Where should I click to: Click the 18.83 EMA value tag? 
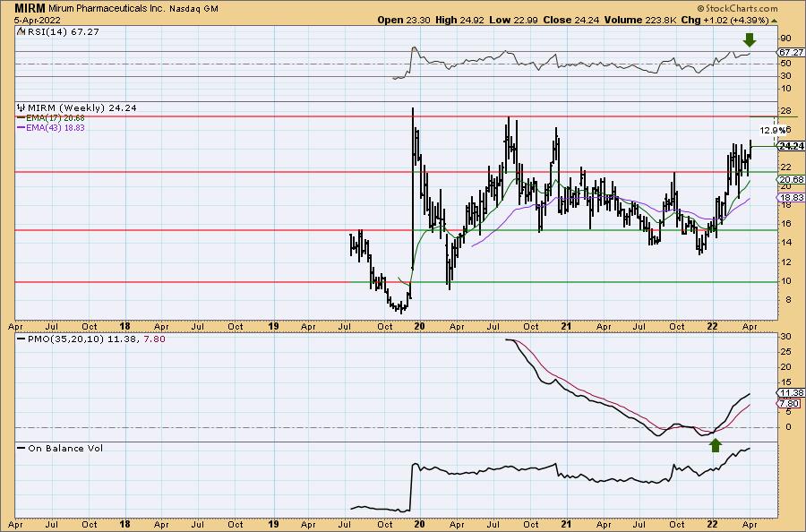click(791, 198)
